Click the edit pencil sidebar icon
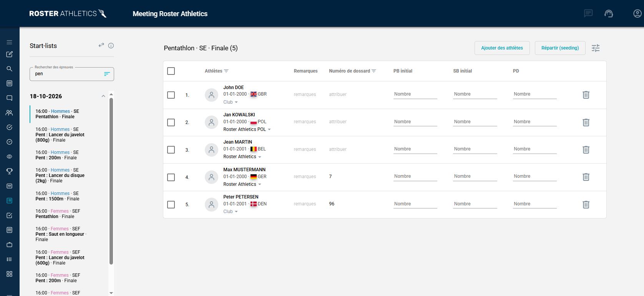Viewport: 644px width, 296px height. click(10, 55)
